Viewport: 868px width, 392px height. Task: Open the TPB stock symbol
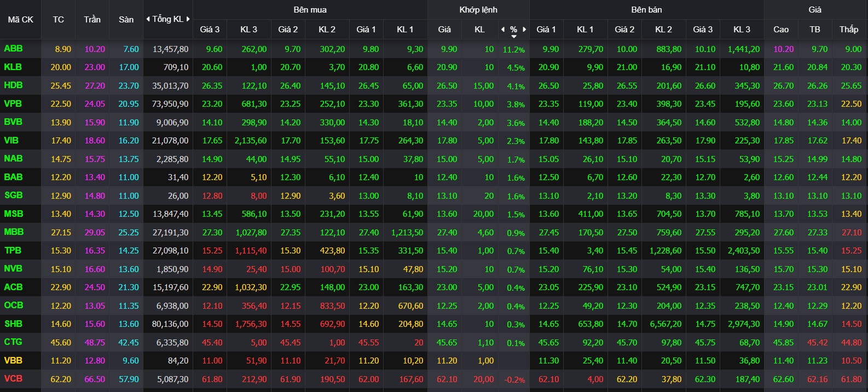click(13, 250)
